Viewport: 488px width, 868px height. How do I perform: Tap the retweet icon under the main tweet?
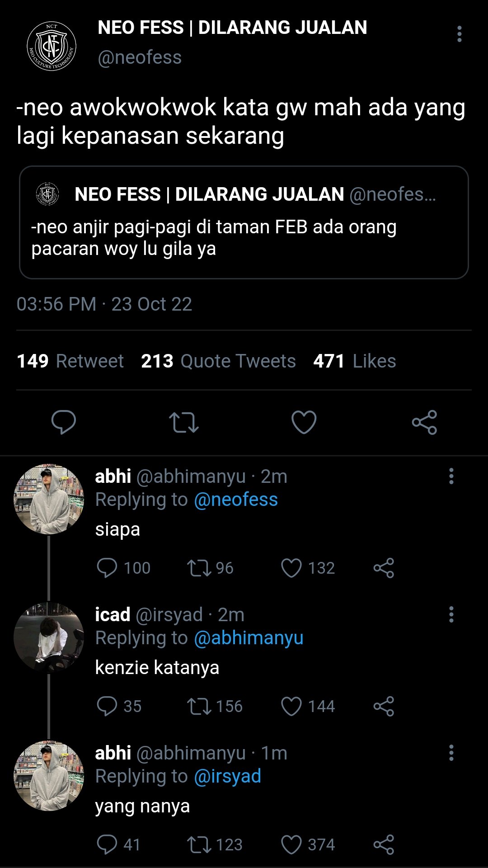click(x=184, y=422)
